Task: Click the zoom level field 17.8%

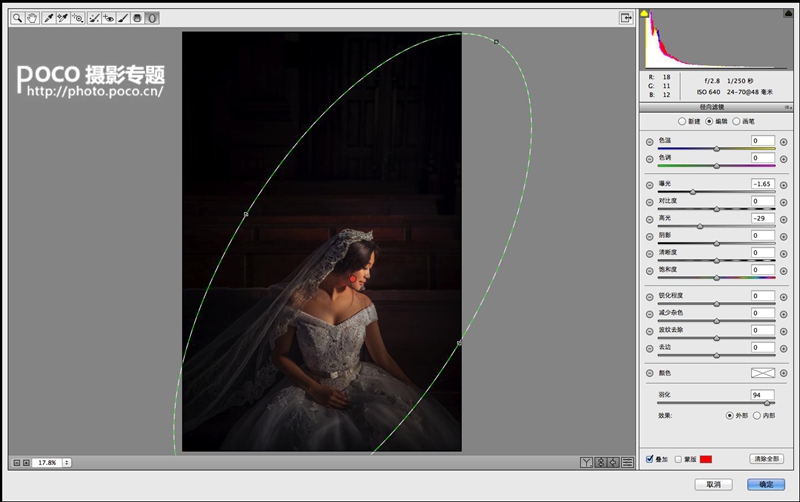Action: [47, 463]
